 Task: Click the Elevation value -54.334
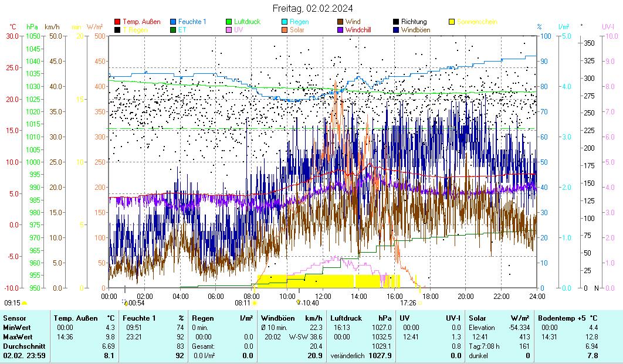click(519, 328)
